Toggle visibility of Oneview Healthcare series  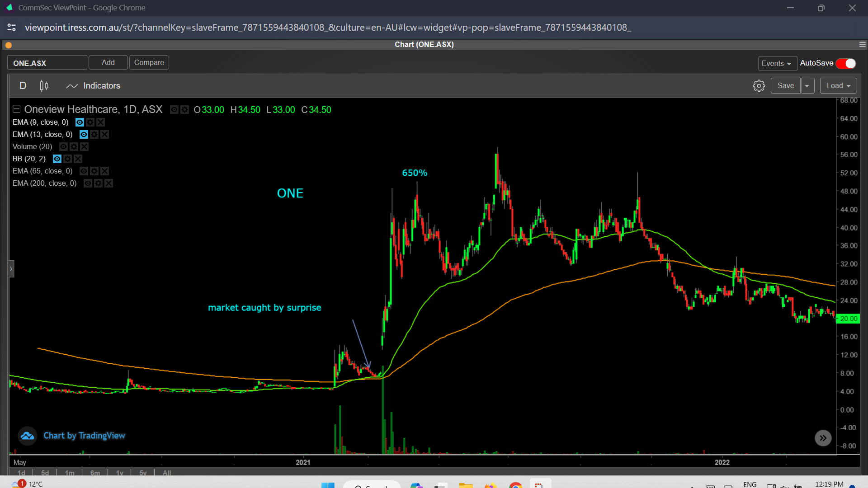pyautogui.click(x=174, y=109)
